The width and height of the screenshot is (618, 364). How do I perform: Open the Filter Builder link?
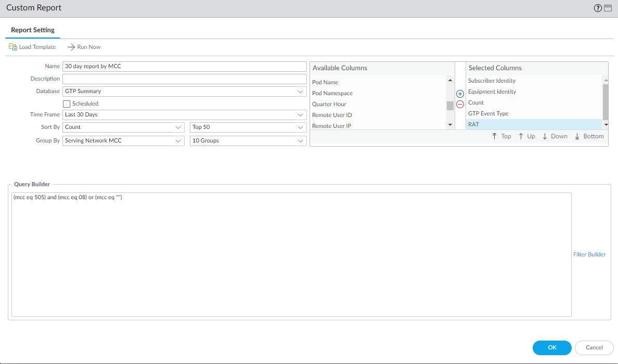[x=589, y=254]
